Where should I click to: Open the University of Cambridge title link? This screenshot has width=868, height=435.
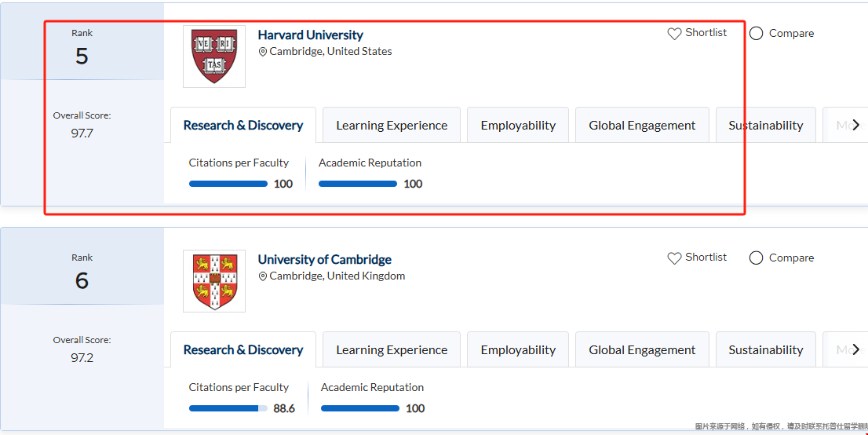pos(324,260)
